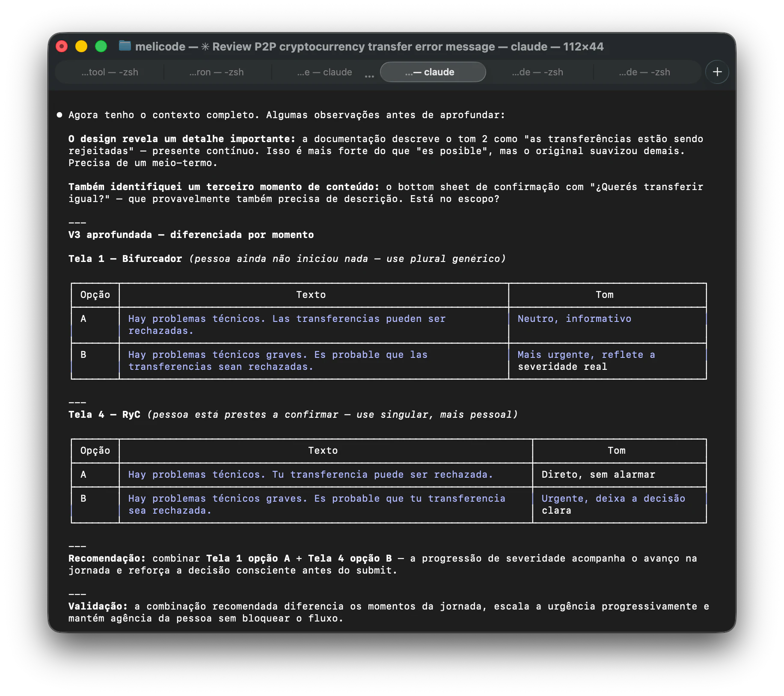Maximize window using the green button
The width and height of the screenshot is (784, 696).
(x=101, y=46)
